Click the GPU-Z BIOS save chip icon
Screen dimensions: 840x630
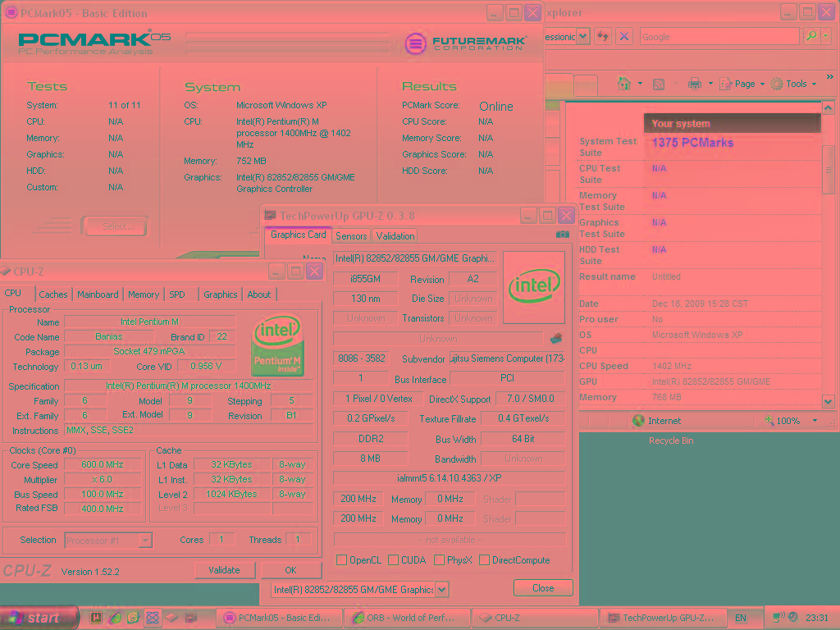[556, 339]
